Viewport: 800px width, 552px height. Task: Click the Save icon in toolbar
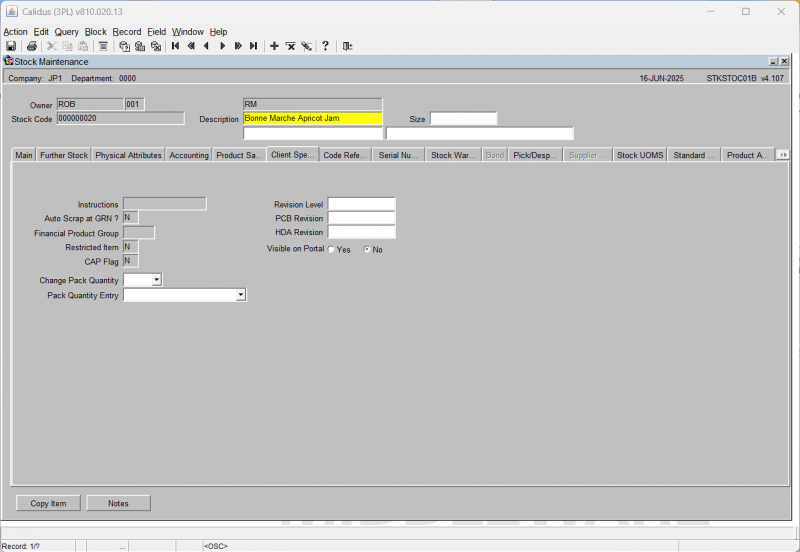pos(11,46)
